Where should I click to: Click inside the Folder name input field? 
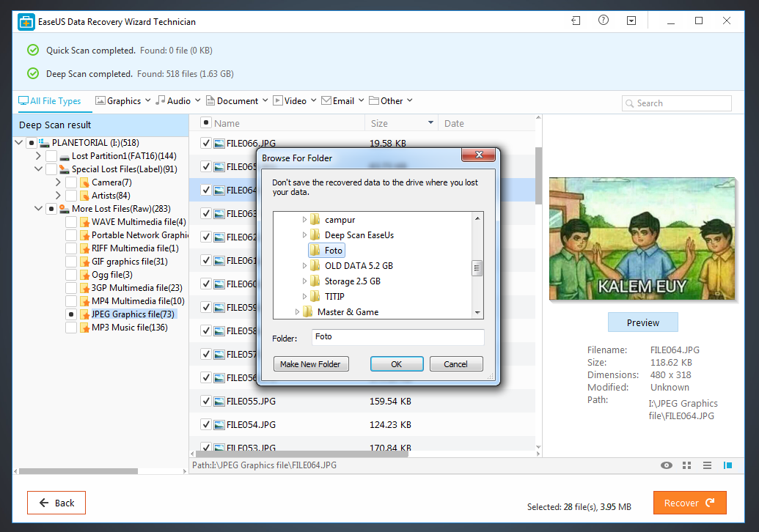coord(398,337)
